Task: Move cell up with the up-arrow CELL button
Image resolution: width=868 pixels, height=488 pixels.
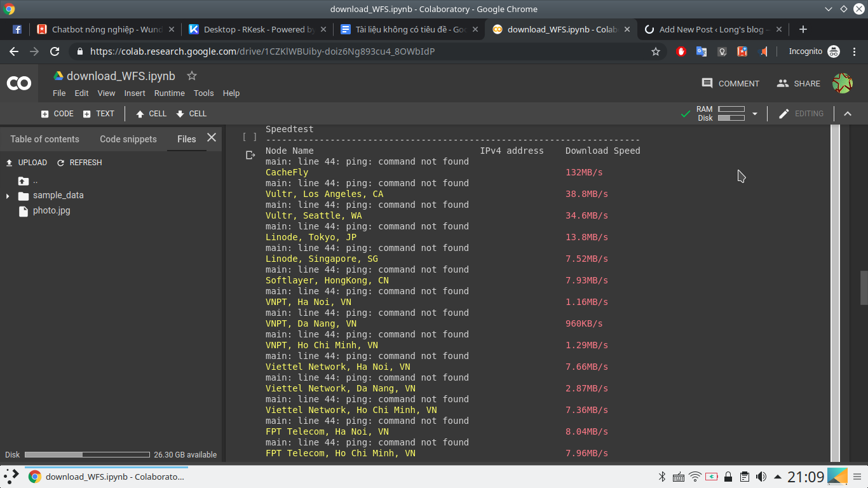Action: coord(151,114)
